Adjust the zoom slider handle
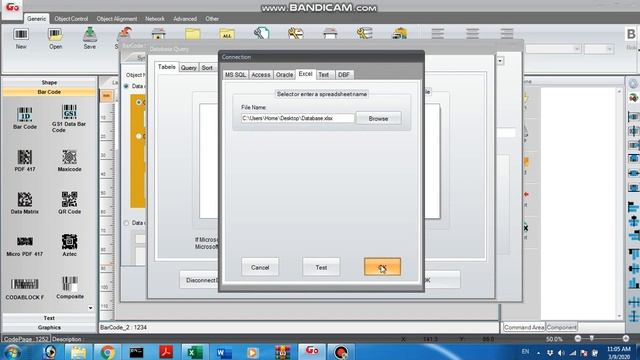This screenshot has width=640, height=360. (591, 338)
